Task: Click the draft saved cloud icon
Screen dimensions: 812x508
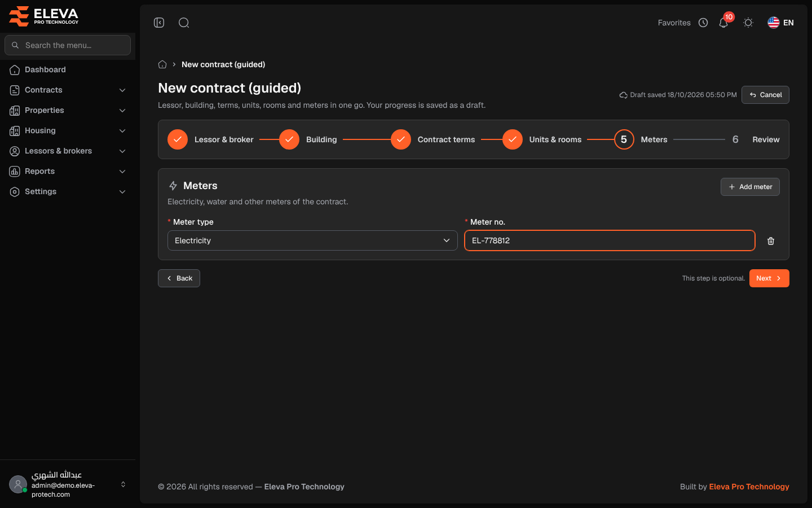Action: point(624,95)
